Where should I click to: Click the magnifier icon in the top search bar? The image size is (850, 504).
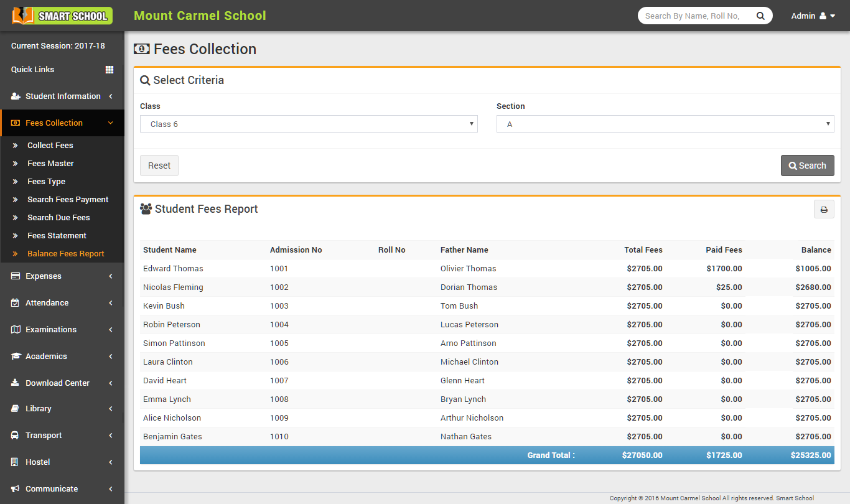(760, 16)
